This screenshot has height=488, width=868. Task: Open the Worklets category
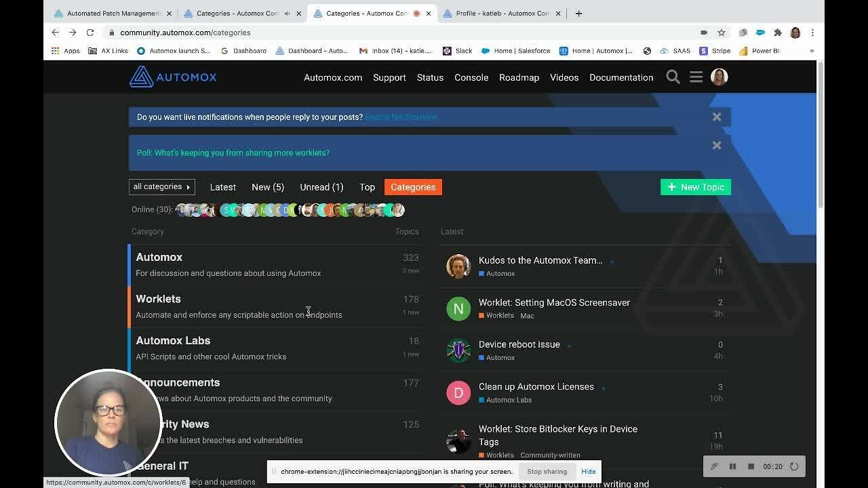[x=158, y=299]
